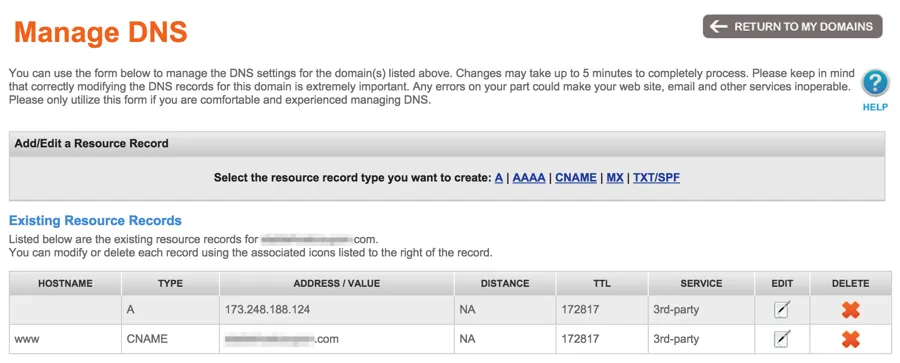
Task: Select the HOSTNAME column header
Action: pos(65,284)
